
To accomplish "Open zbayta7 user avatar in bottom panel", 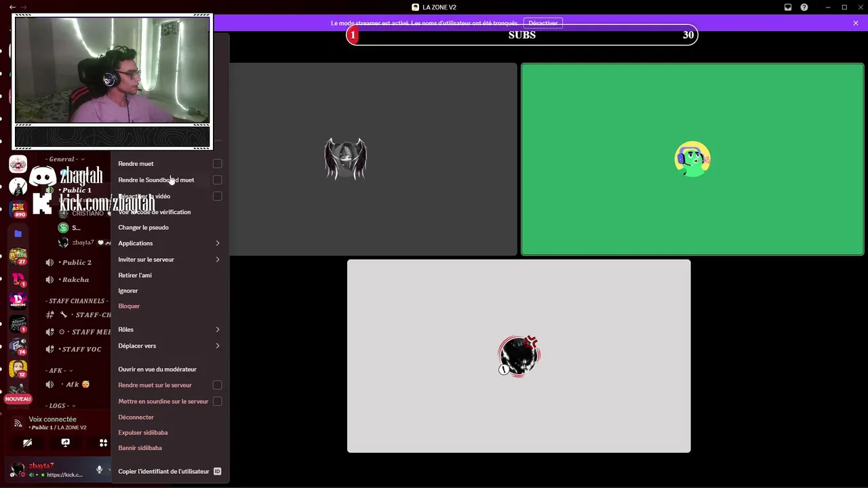I will [18, 470].
